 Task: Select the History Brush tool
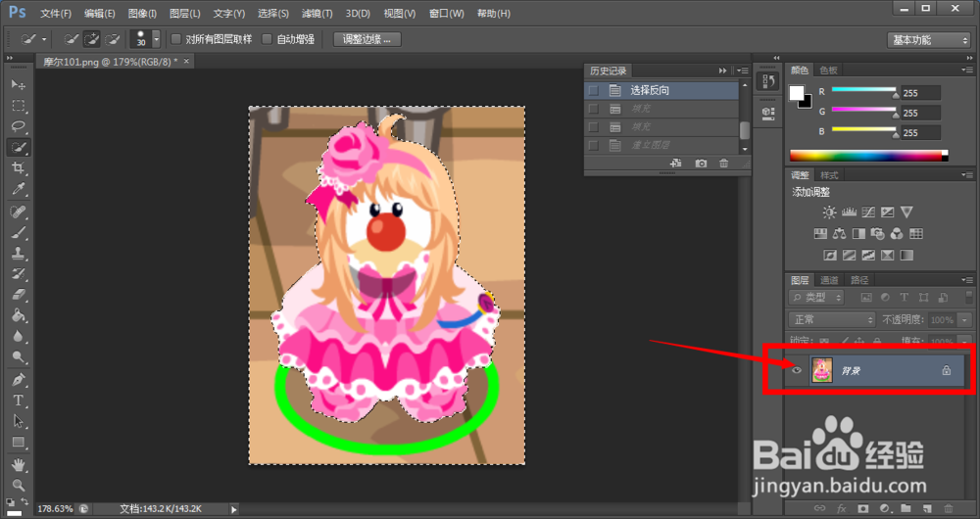pyautogui.click(x=18, y=274)
